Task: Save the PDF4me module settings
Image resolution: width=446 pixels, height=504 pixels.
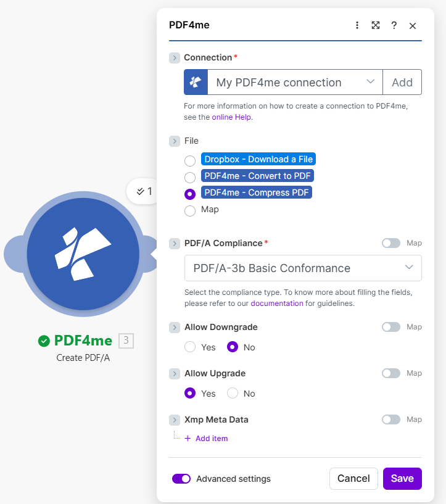Action: pos(402,478)
